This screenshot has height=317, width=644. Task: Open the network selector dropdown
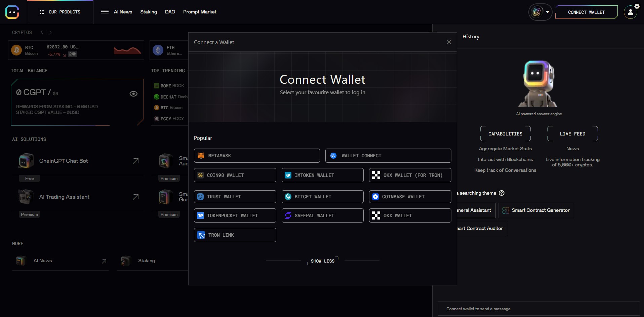[540, 12]
